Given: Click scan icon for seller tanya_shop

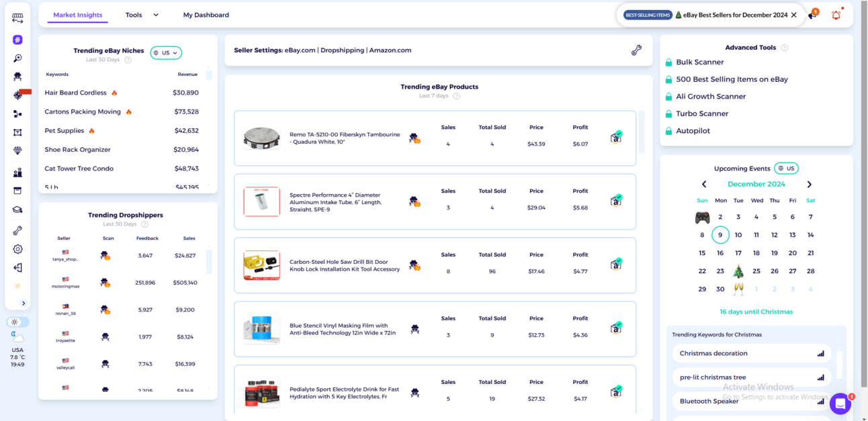Looking at the screenshot, I should pyautogui.click(x=105, y=256).
